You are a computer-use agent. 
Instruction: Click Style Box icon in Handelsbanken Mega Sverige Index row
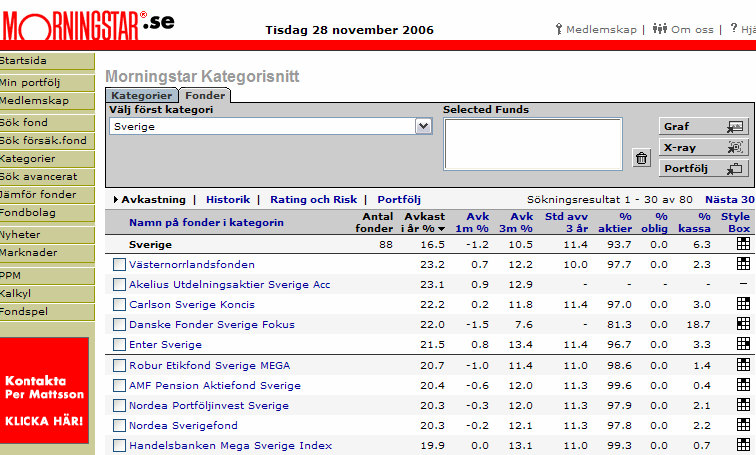743,445
